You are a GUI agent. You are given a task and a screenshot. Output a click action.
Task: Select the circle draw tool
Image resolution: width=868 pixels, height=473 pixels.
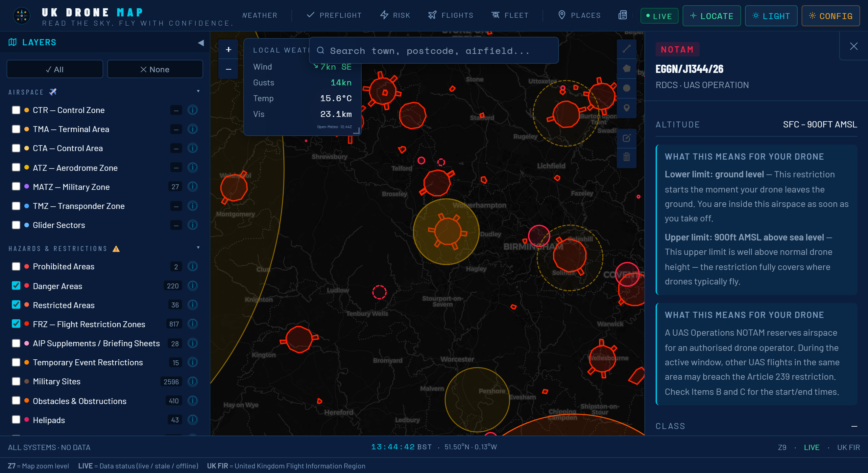[626, 88]
